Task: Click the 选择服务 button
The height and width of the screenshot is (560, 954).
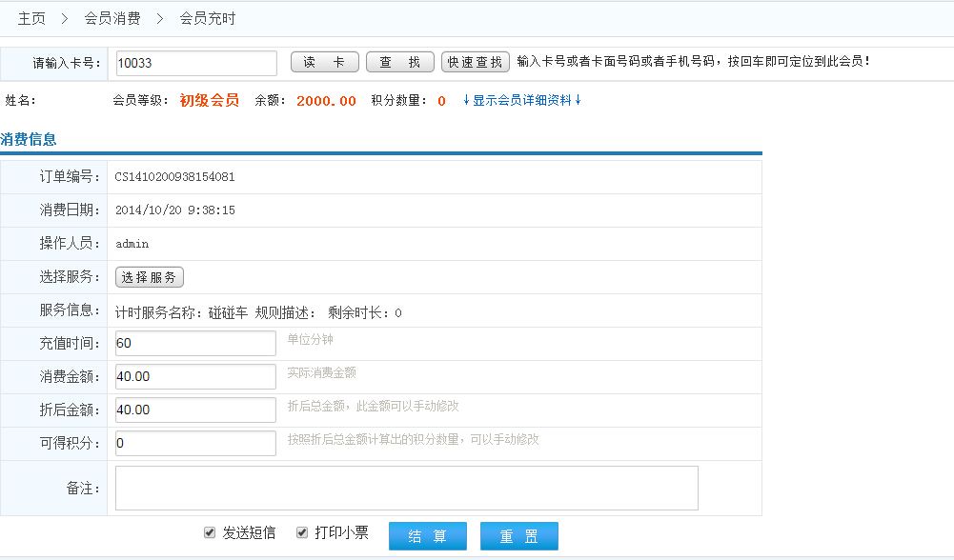Action: coord(150,277)
